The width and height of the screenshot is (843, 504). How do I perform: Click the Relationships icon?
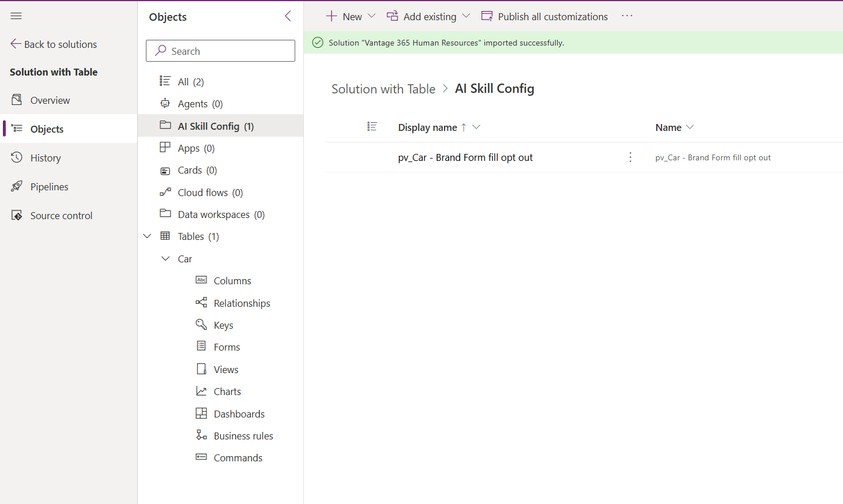click(201, 302)
